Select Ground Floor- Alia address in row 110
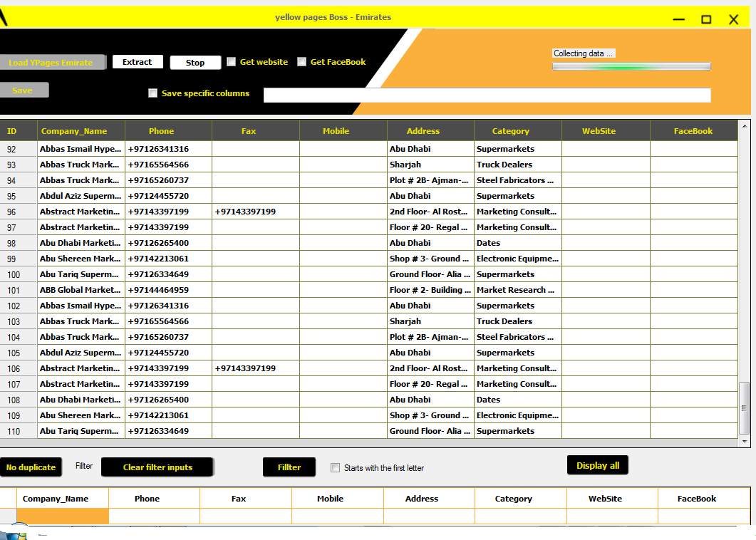This screenshot has height=540, width=756. click(430, 431)
